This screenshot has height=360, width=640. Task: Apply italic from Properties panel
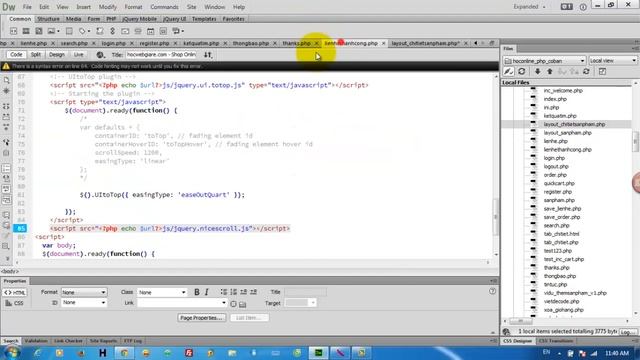(207, 292)
